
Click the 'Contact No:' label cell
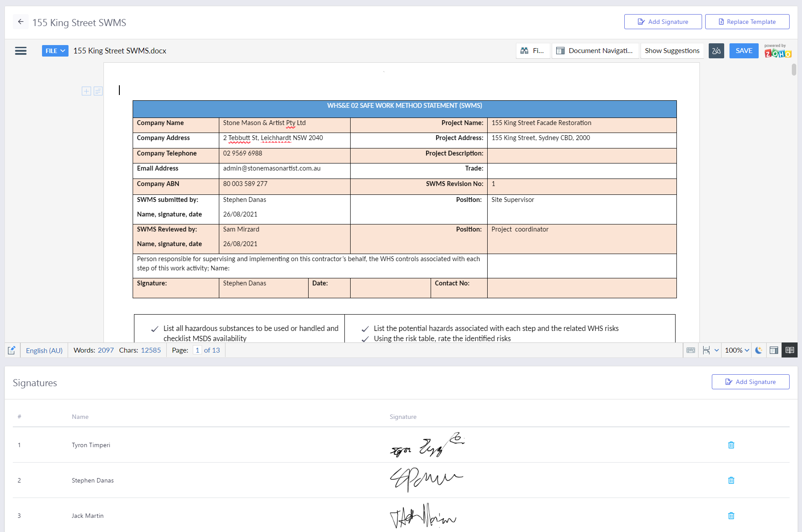pos(459,288)
